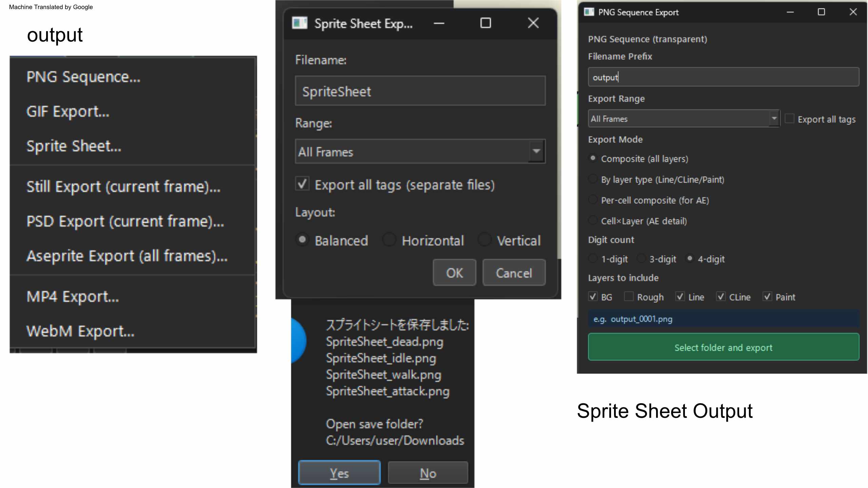Image resolution: width=868 pixels, height=488 pixels.
Task: Uncheck the CLine layer checkbox
Action: point(721,297)
